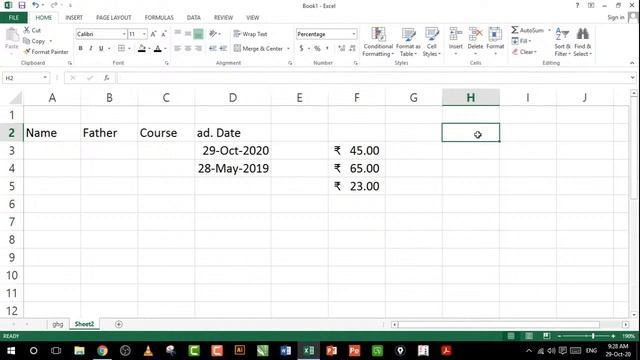The image size is (640, 360).
Task: Select row 5 header
Action: [x=11, y=186]
